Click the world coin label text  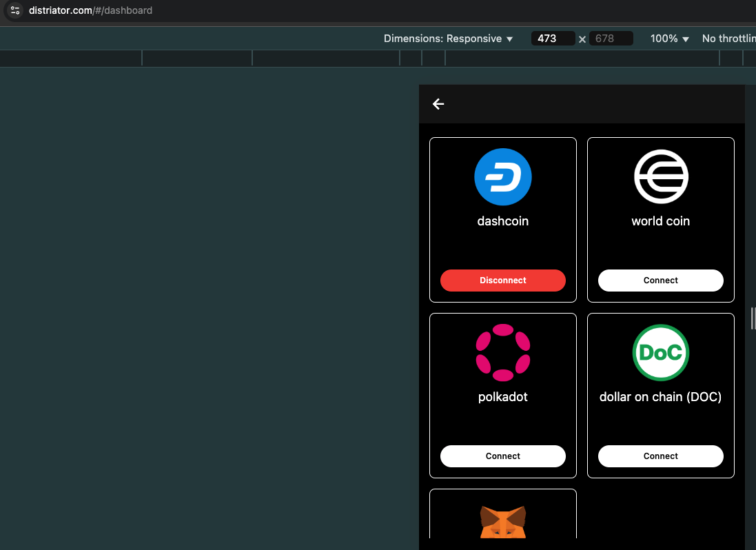pos(661,221)
